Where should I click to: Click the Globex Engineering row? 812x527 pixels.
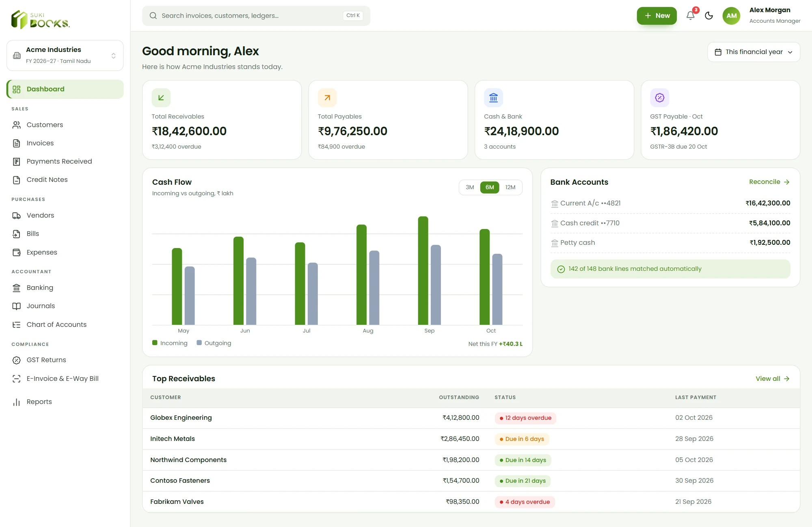(x=471, y=418)
